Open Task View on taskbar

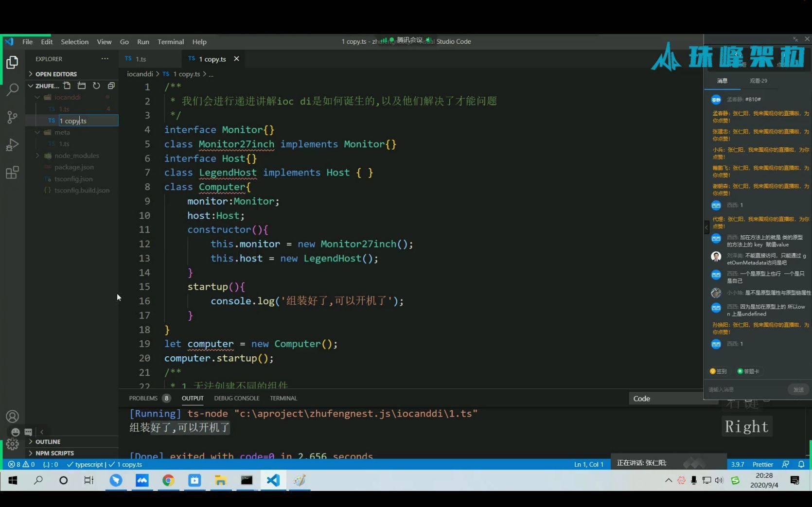tap(88, 480)
